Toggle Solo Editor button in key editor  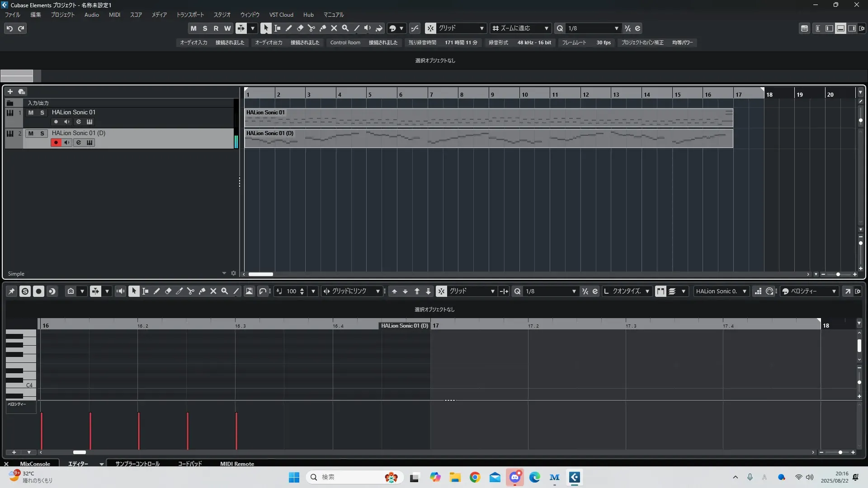coord(25,291)
